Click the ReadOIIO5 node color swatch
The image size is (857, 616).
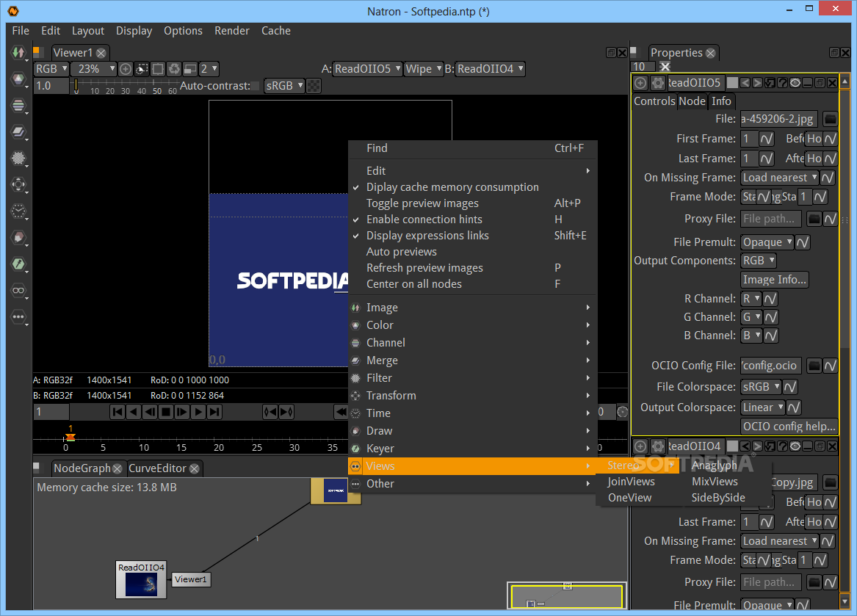(x=732, y=83)
